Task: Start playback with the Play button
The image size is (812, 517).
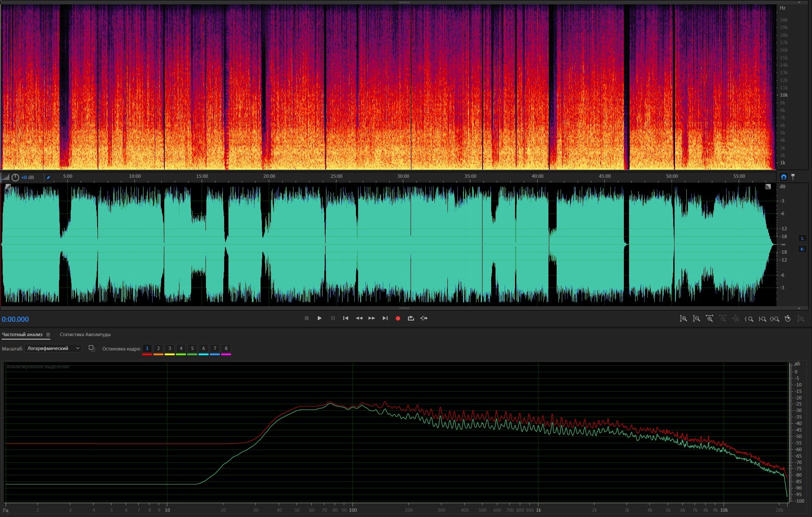Action: click(x=320, y=318)
